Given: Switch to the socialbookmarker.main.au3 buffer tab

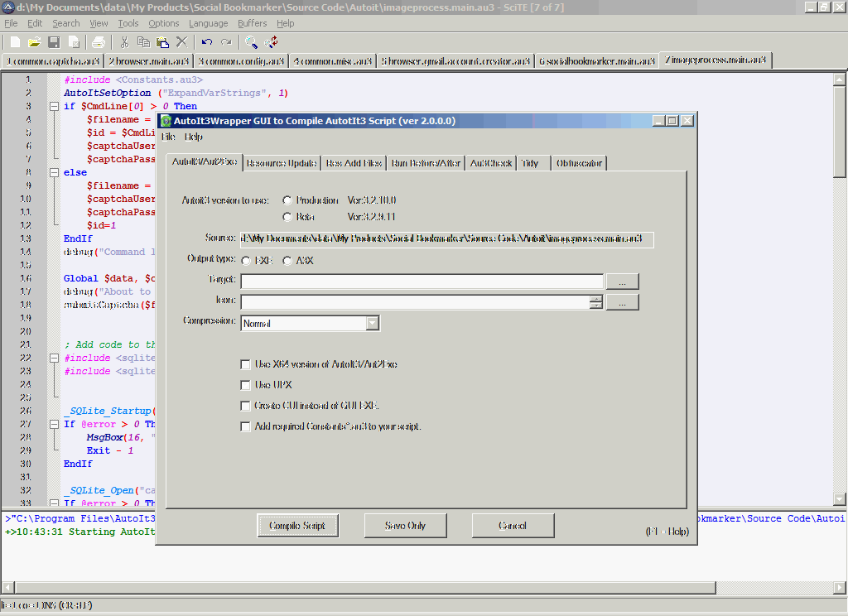Looking at the screenshot, I should coord(597,61).
